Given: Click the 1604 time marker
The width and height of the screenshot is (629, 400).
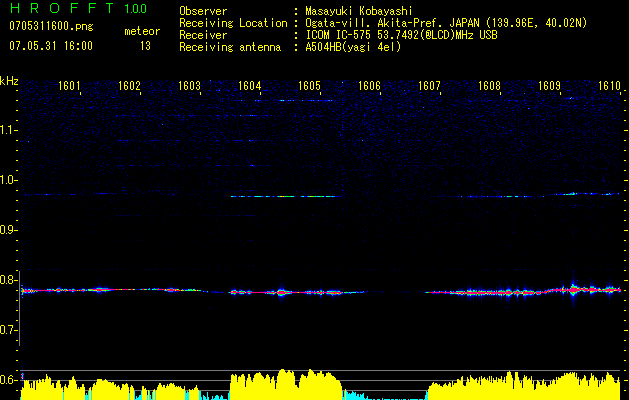Looking at the screenshot, I should pos(250,86).
